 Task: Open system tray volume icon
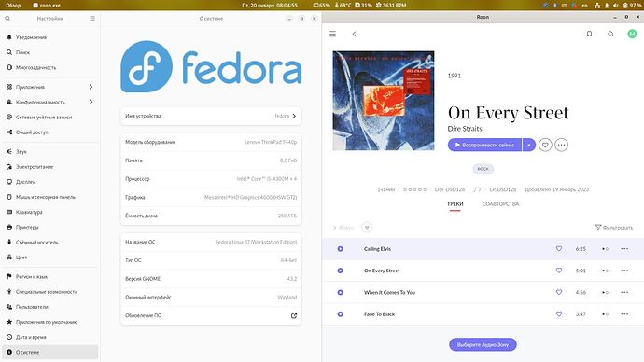coord(616,6)
